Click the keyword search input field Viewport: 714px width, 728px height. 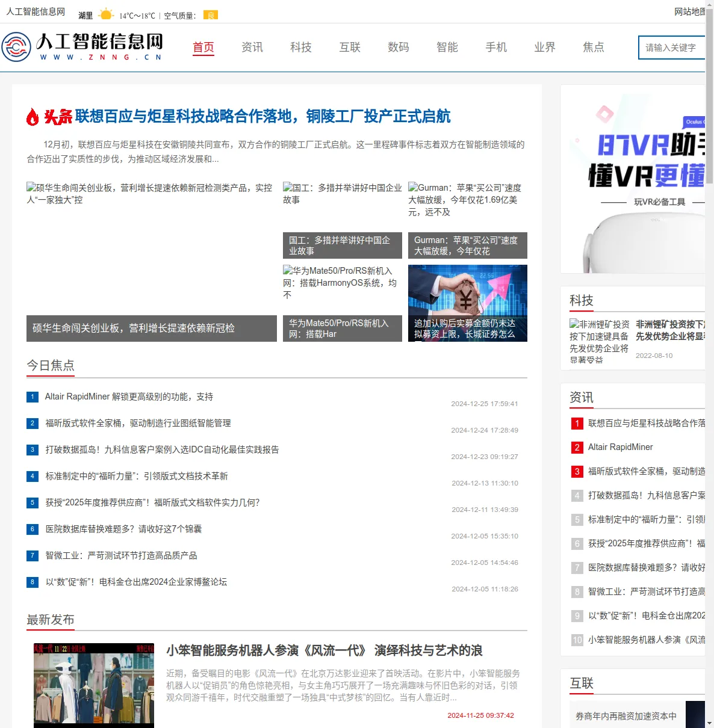(671, 48)
